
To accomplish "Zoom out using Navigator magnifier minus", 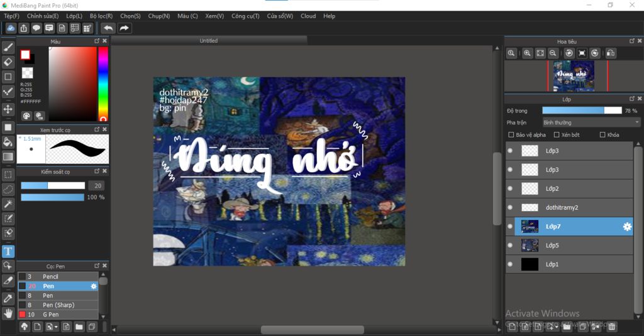I will coord(553,53).
